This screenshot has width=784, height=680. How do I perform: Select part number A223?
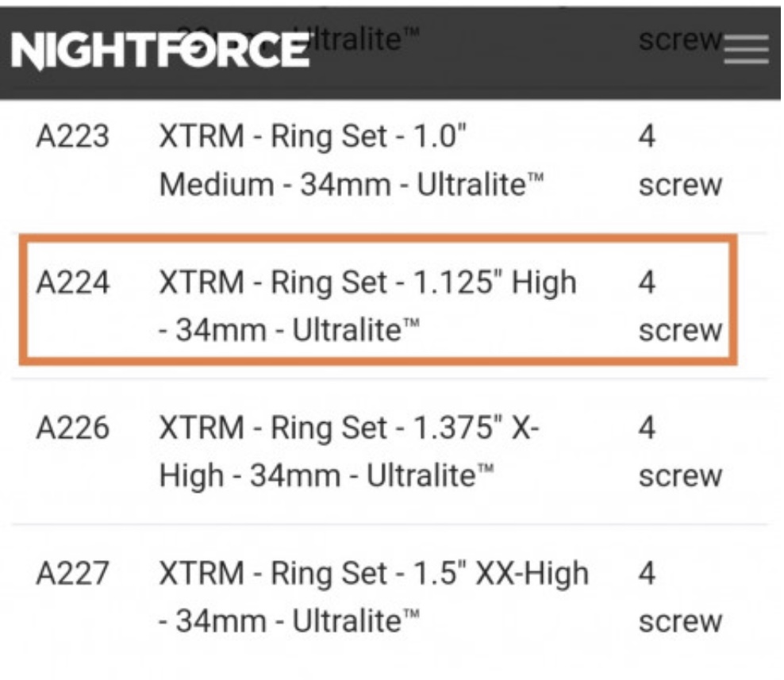coord(72,137)
